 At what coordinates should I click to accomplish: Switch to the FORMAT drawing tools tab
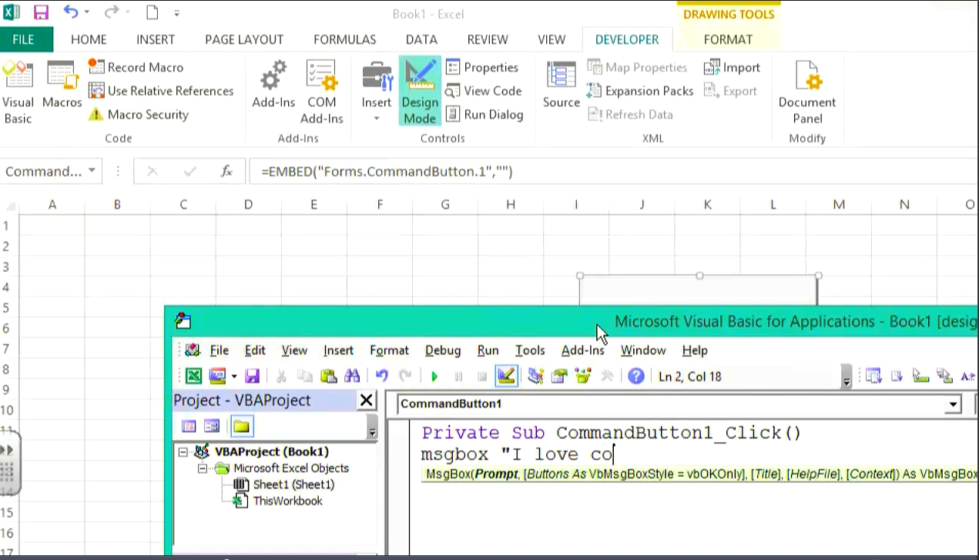click(x=728, y=39)
